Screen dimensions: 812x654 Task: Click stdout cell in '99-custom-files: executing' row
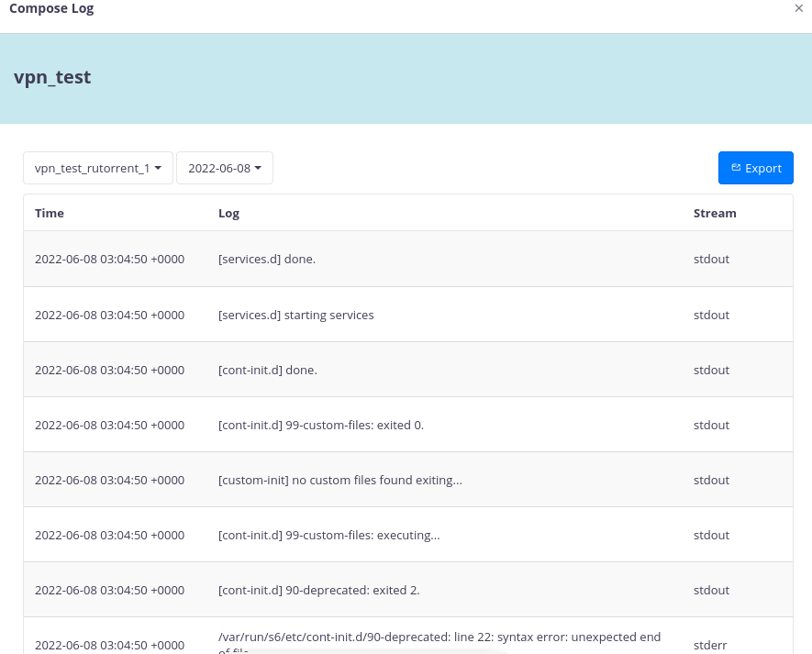tap(711, 535)
